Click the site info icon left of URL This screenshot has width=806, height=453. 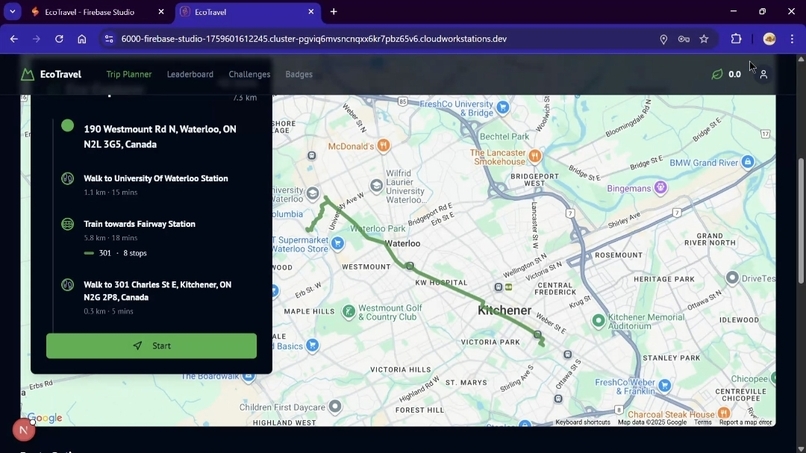[109, 39]
